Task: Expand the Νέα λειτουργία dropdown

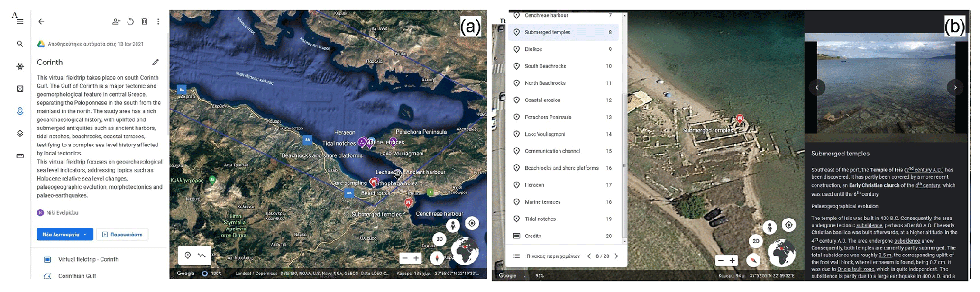Action: 85,234
